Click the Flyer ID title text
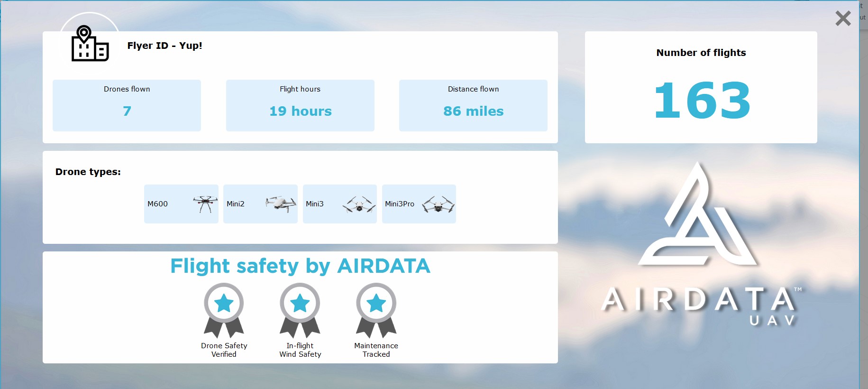 tap(164, 46)
